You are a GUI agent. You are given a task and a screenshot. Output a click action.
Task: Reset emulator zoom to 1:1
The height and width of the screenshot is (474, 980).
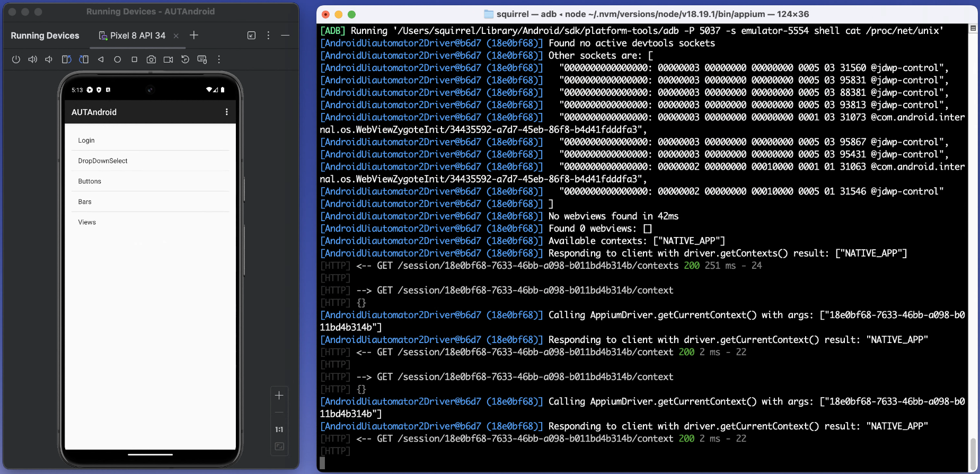(279, 429)
